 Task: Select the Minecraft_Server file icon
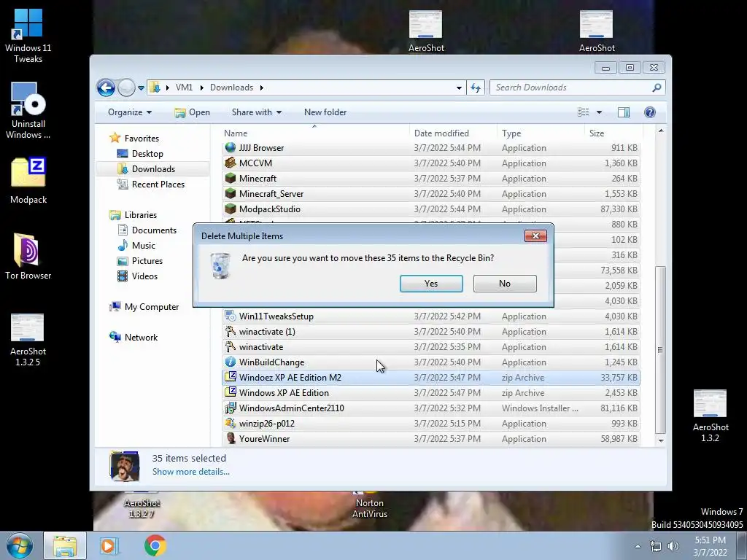tap(231, 194)
